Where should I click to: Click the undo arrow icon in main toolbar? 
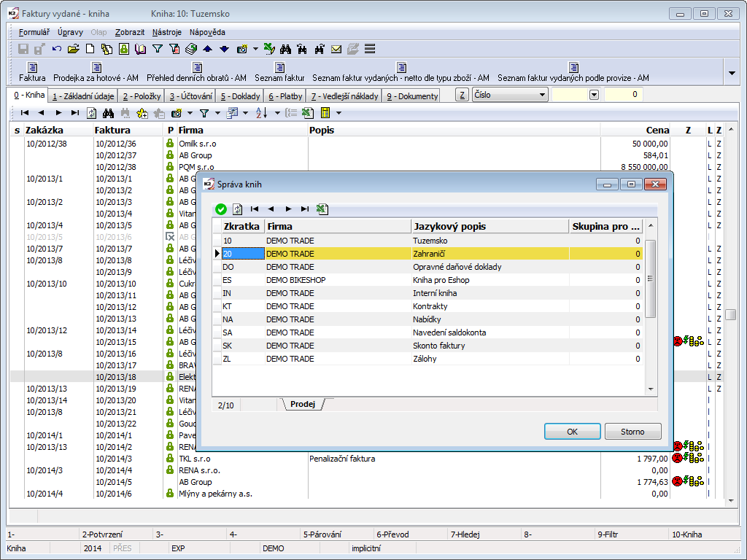tap(57, 49)
